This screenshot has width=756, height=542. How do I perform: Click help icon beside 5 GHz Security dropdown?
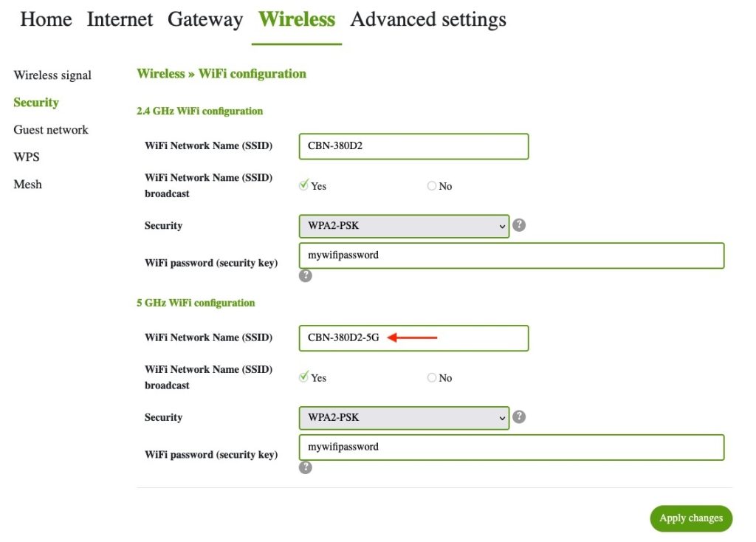[519, 417]
